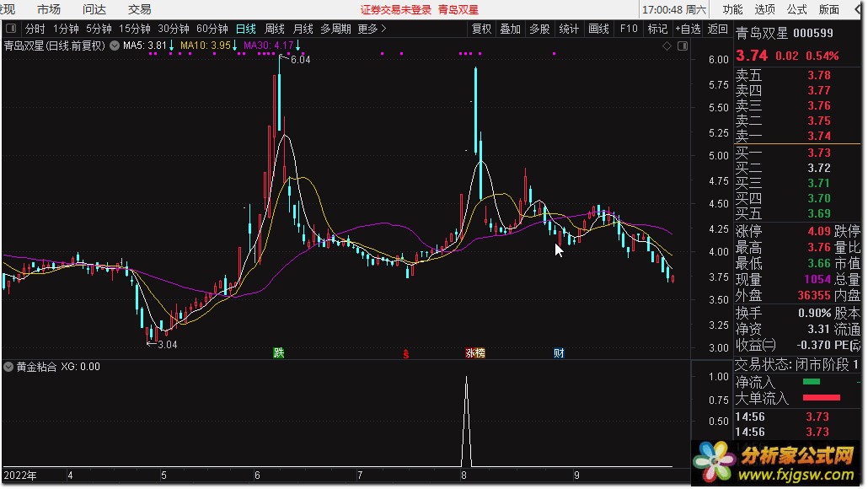Image resolution: width=868 pixels, height=489 pixels.
Task: Click the MA10: 3.95 indicator label
Action: coord(206,46)
